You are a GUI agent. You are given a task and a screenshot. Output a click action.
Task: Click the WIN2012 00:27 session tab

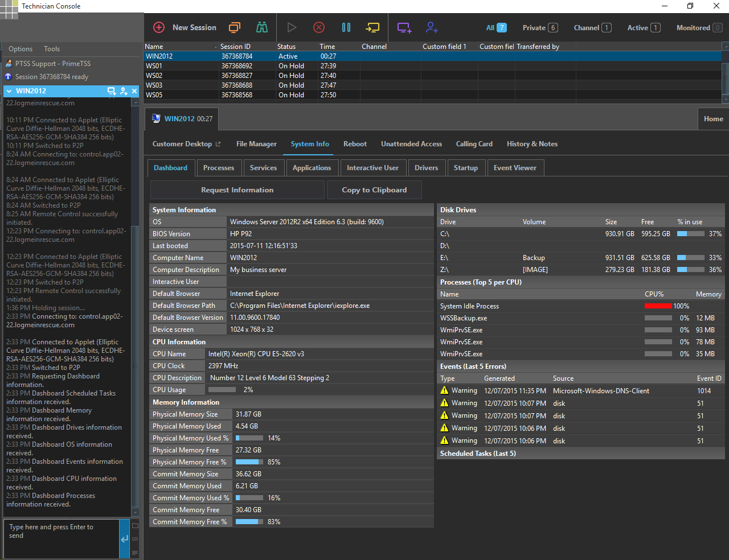pyautogui.click(x=182, y=119)
